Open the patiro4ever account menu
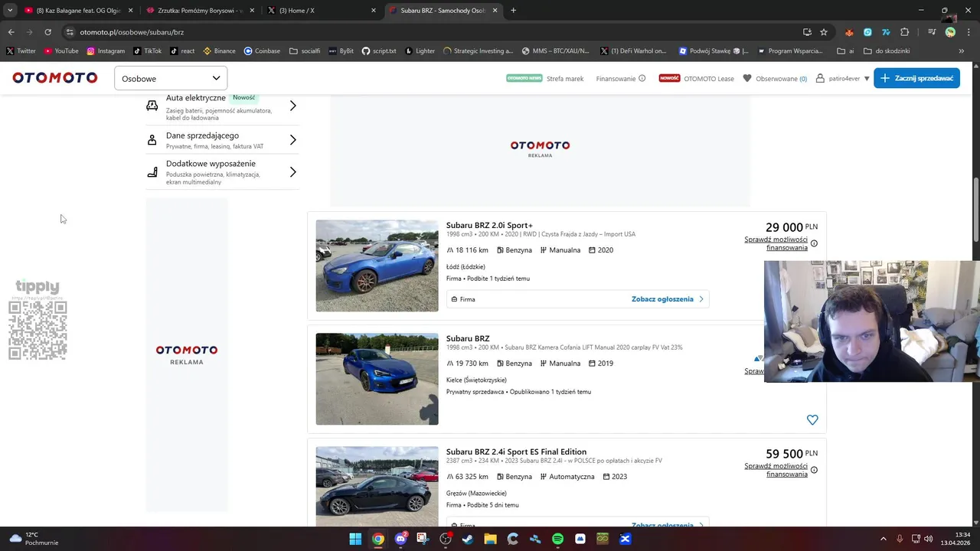This screenshot has width=980, height=551. 843,79
